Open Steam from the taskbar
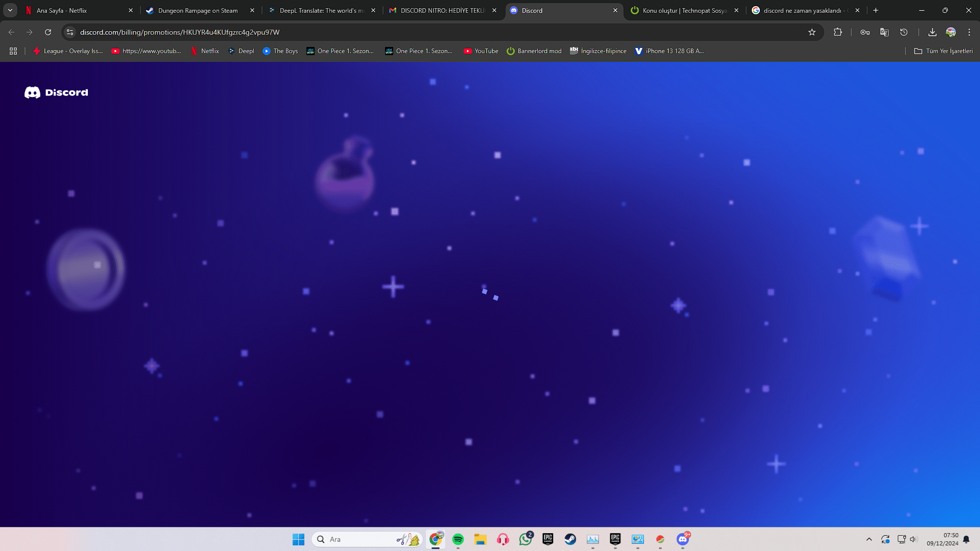The width and height of the screenshot is (980, 551). click(x=570, y=539)
